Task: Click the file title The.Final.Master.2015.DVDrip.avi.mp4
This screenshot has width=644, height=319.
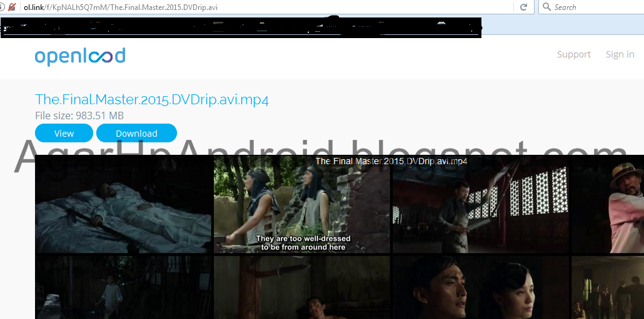Action: coord(152,100)
